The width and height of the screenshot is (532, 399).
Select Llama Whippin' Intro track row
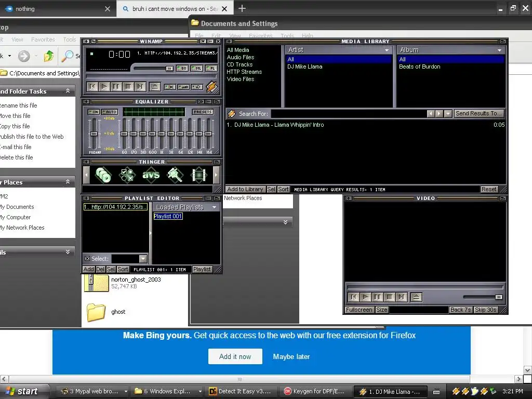[x=365, y=125]
